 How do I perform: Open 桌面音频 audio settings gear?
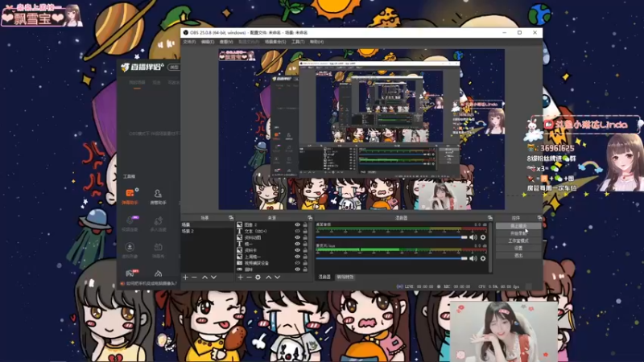pyautogui.click(x=483, y=237)
